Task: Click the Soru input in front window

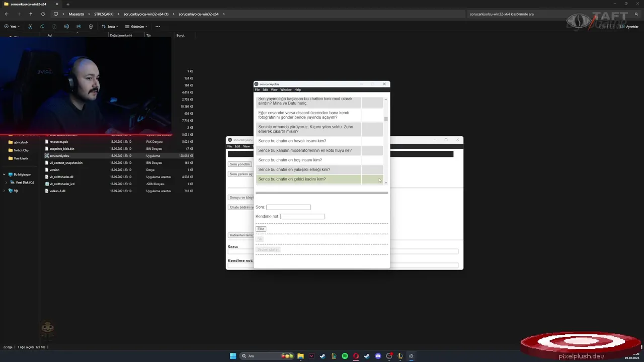Action: 288,207
